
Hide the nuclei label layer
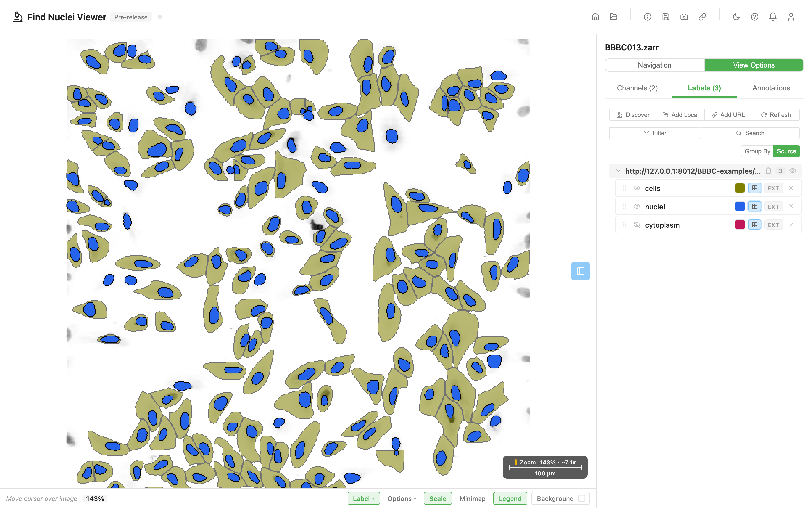click(x=636, y=206)
